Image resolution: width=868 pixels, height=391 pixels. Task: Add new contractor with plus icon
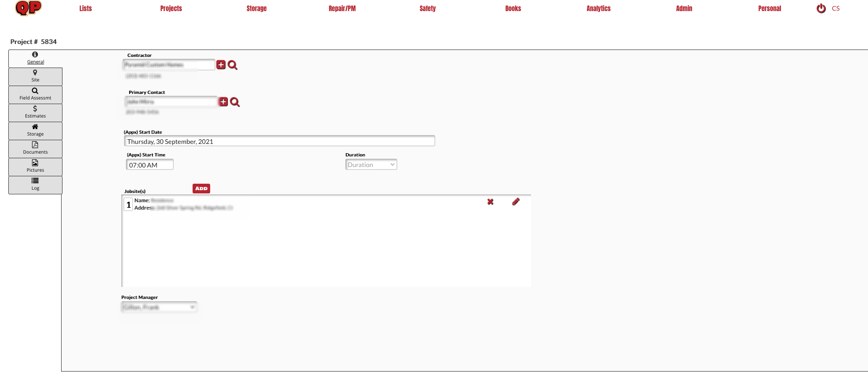coord(221,65)
